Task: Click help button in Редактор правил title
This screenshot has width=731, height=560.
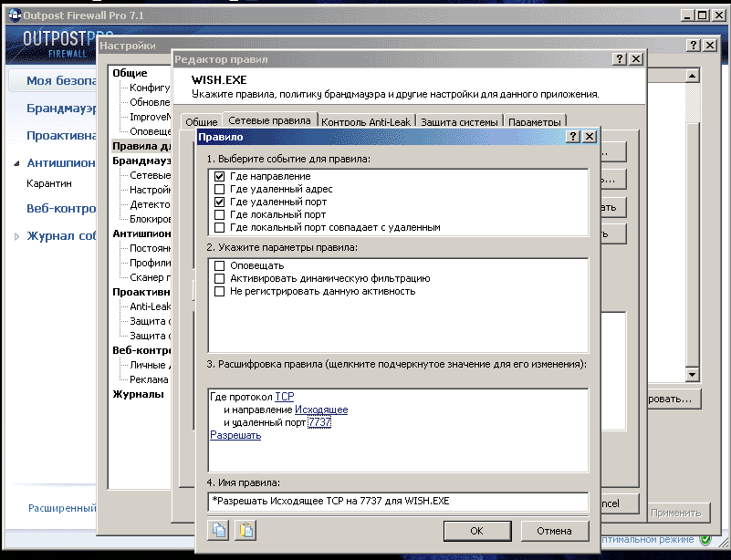Action: 619,59
